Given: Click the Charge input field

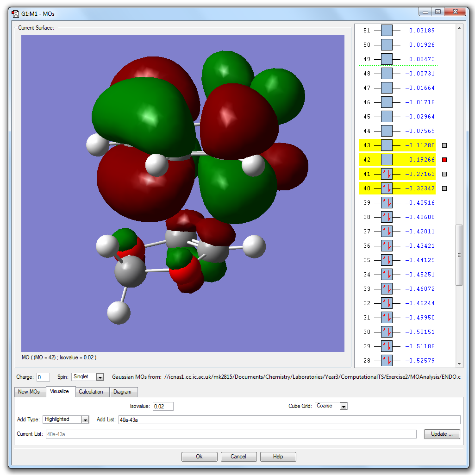Looking at the screenshot, I should coord(43,377).
